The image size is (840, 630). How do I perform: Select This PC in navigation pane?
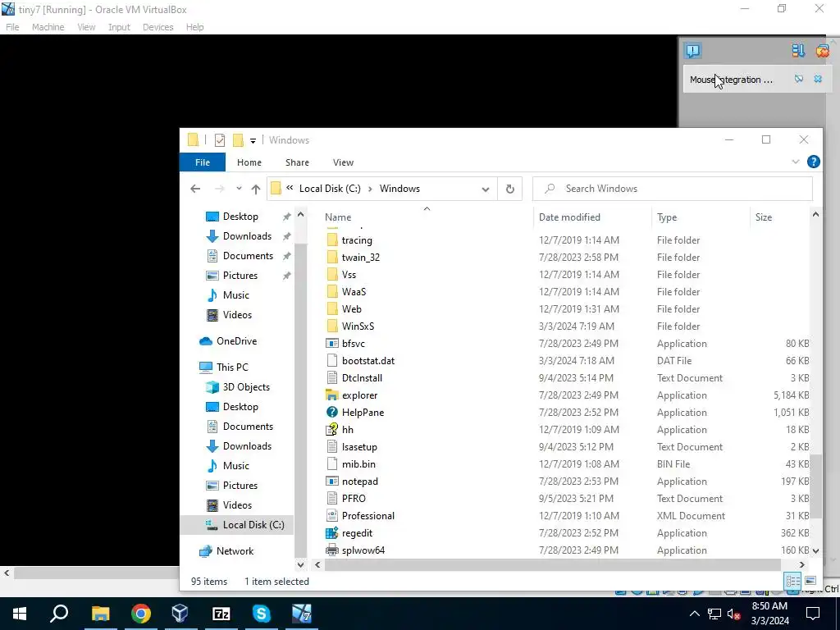coord(232,367)
